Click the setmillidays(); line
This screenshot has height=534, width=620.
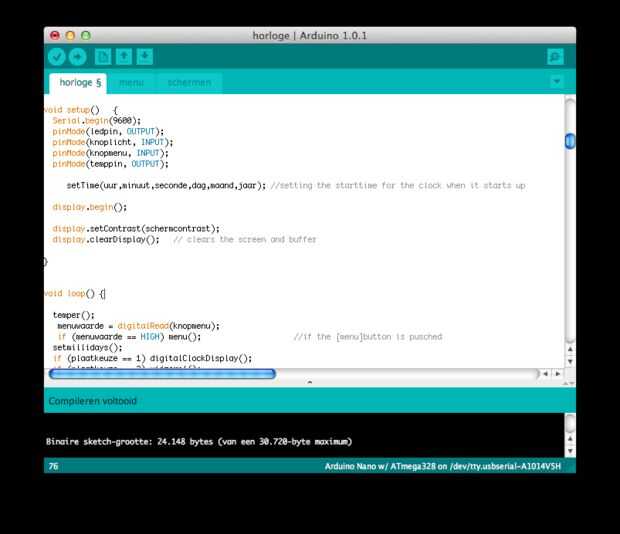(x=88, y=347)
